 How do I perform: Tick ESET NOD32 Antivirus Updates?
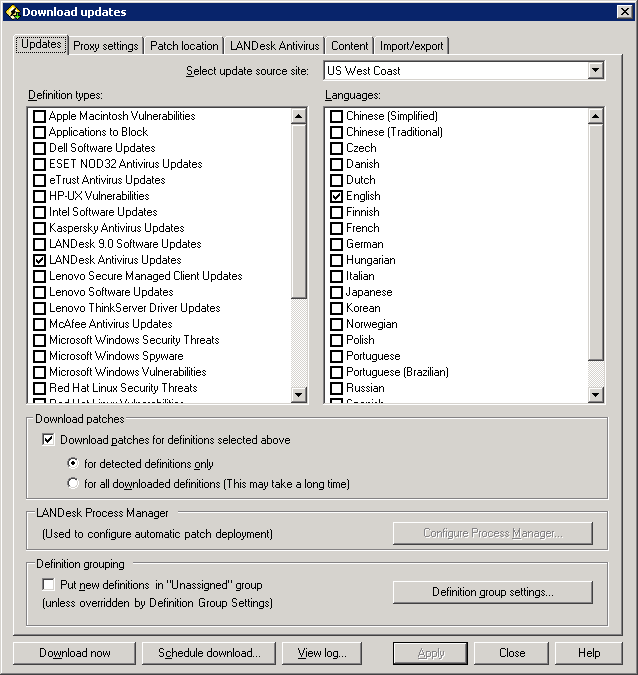[39, 164]
